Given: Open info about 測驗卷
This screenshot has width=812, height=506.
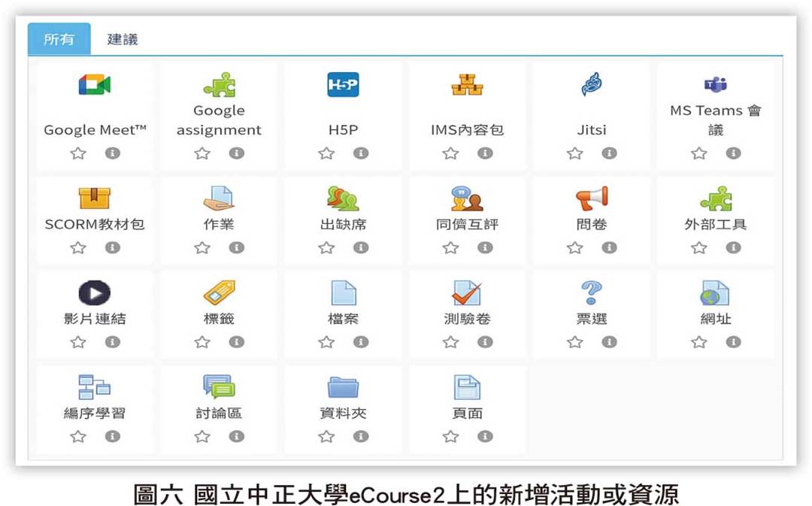Looking at the screenshot, I should tap(485, 342).
